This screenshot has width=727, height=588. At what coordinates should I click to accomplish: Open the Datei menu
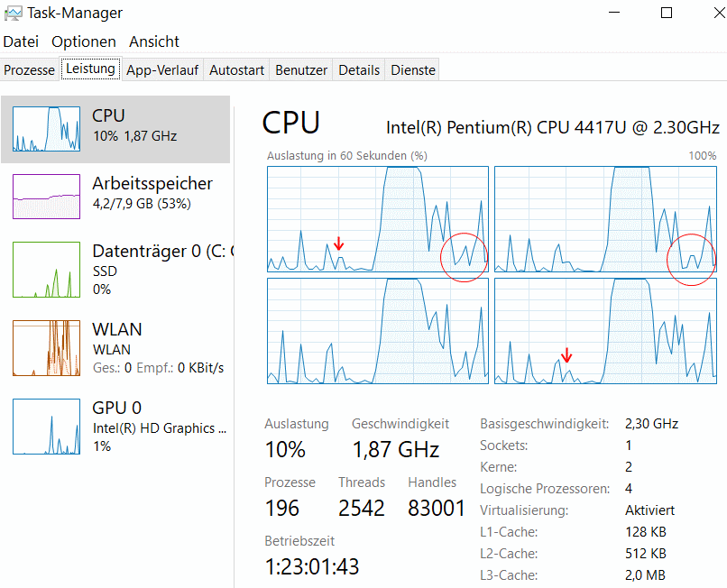pyautogui.click(x=21, y=41)
